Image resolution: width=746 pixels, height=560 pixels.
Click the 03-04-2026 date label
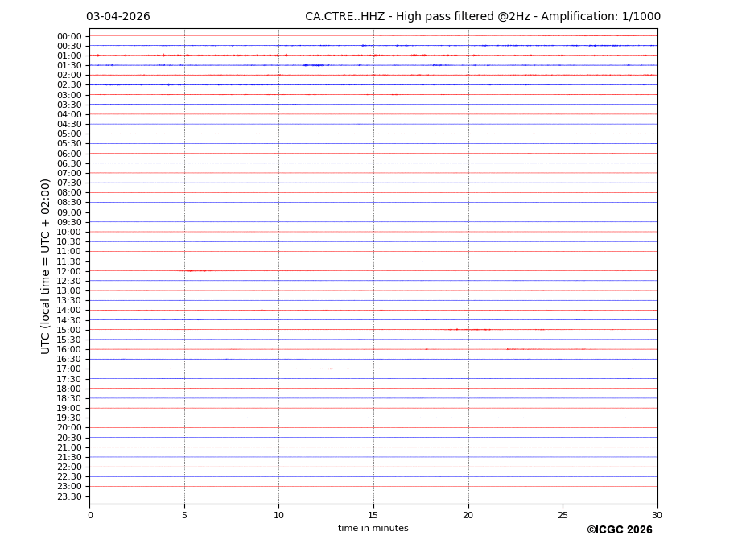coord(117,17)
